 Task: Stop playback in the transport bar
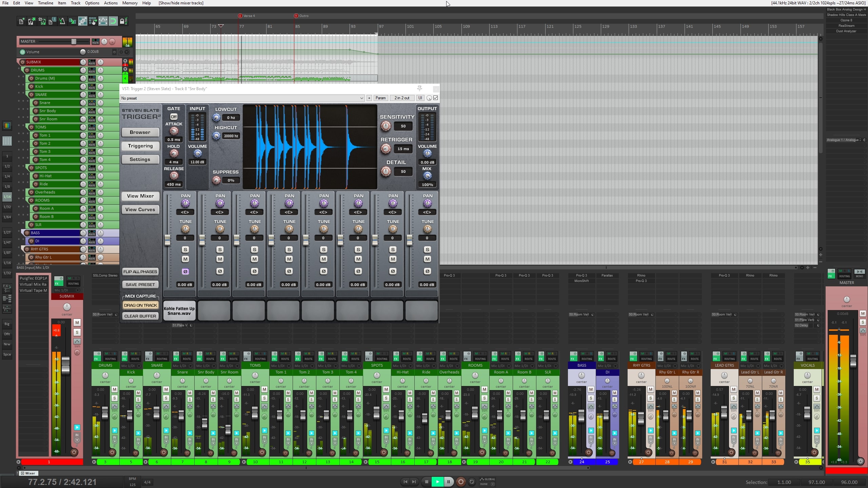pyautogui.click(x=427, y=482)
